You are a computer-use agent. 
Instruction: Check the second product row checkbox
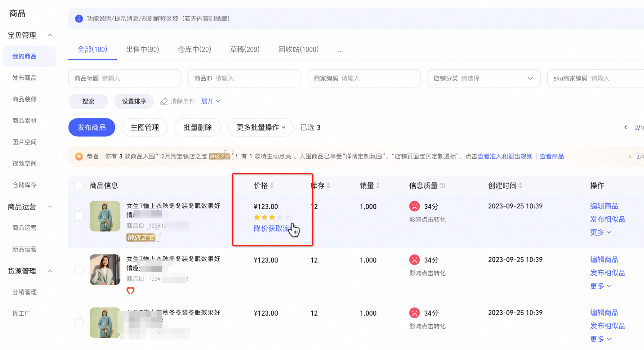(79, 270)
